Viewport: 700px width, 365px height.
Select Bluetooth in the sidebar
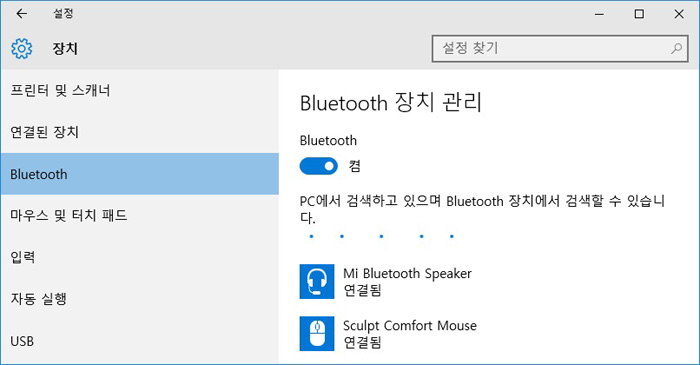point(140,174)
